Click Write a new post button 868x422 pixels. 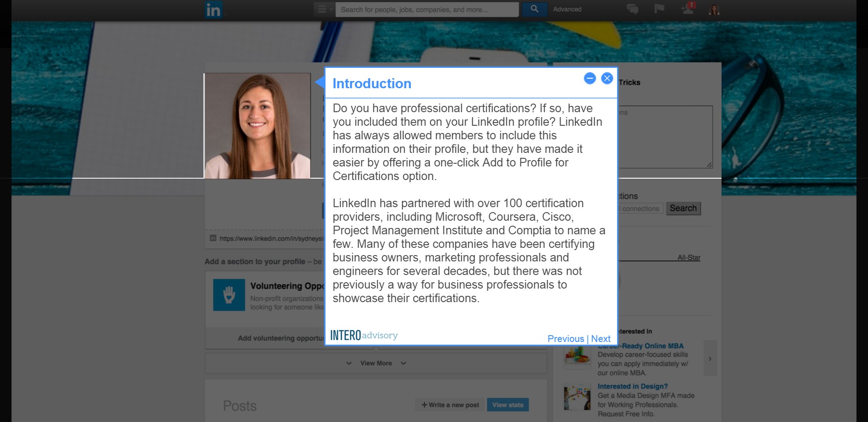(450, 405)
